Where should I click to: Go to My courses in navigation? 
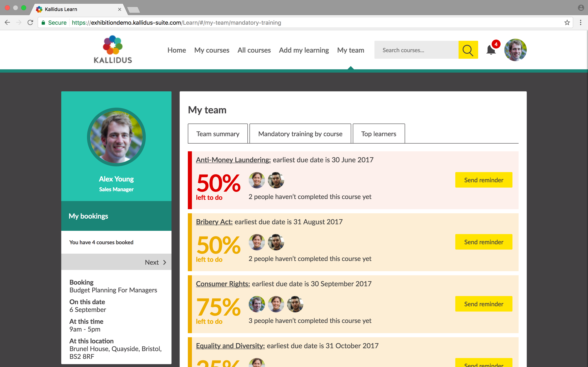pos(212,50)
